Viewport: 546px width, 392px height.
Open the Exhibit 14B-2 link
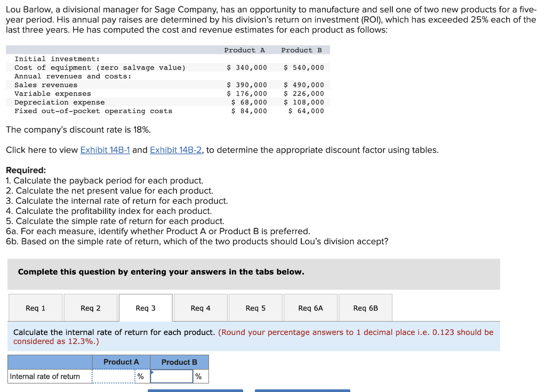point(175,150)
